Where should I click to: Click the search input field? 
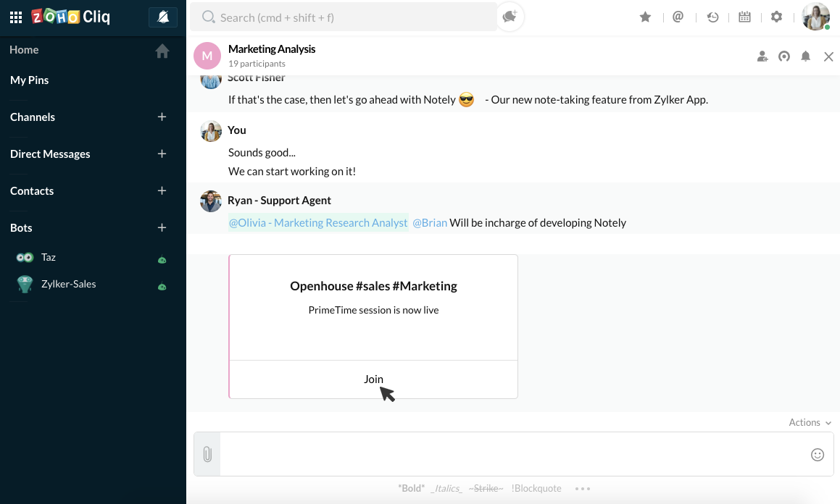348,17
